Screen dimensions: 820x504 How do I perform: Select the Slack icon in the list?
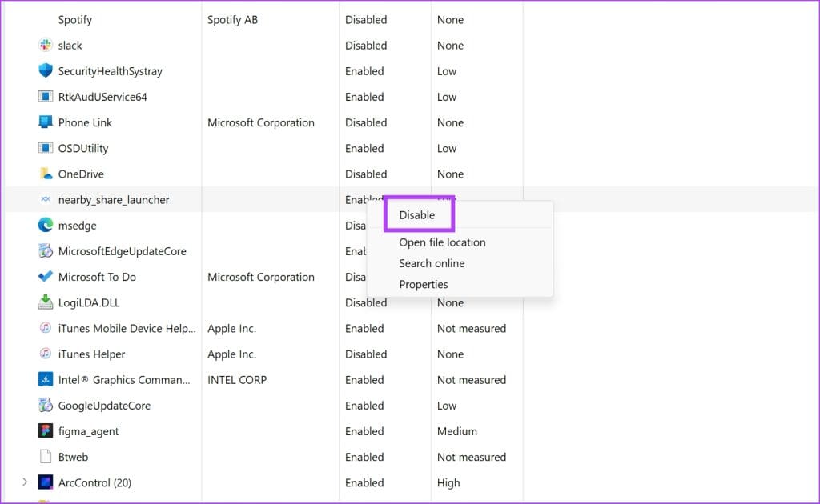click(x=46, y=45)
